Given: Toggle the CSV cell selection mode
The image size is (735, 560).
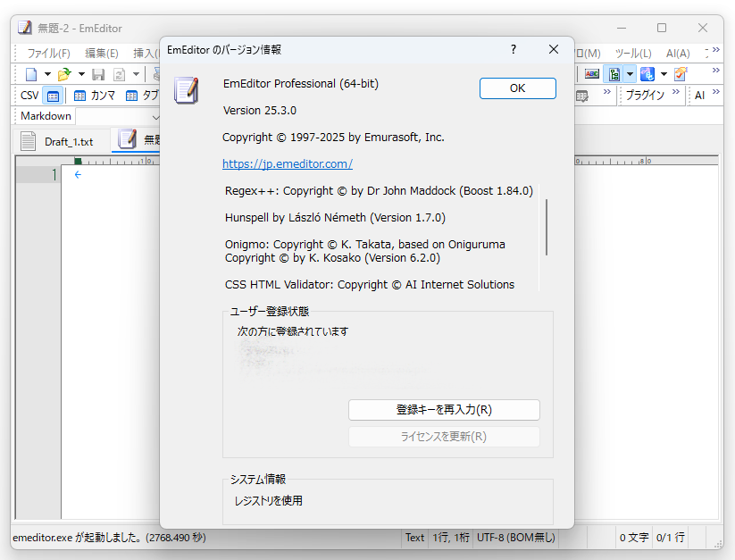Looking at the screenshot, I should point(52,95).
